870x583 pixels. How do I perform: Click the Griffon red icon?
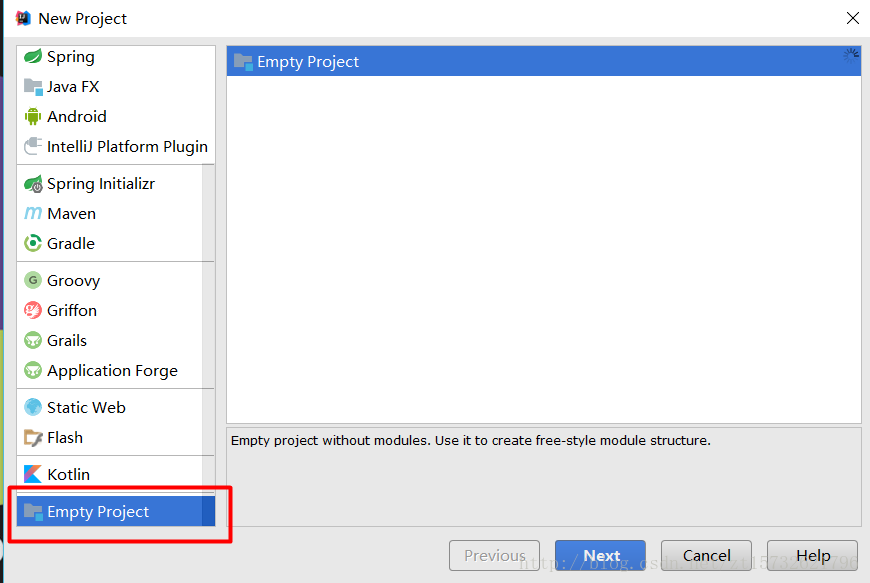point(33,311)
